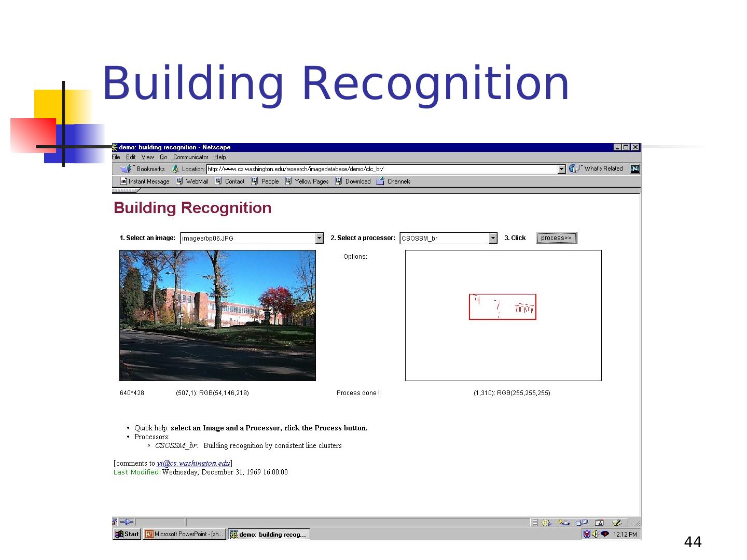
Task: Click the maroon 'Building Recognition' page heading
Action: [192, 208]
